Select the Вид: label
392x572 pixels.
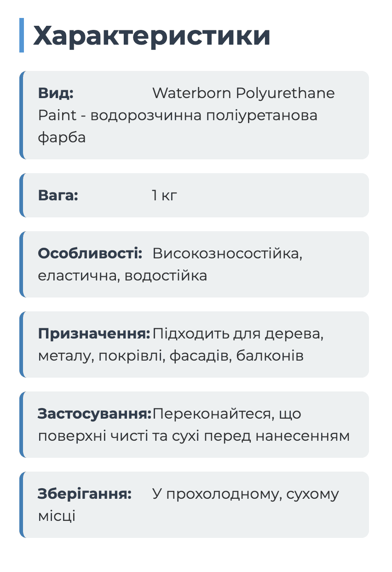[56, 93]
